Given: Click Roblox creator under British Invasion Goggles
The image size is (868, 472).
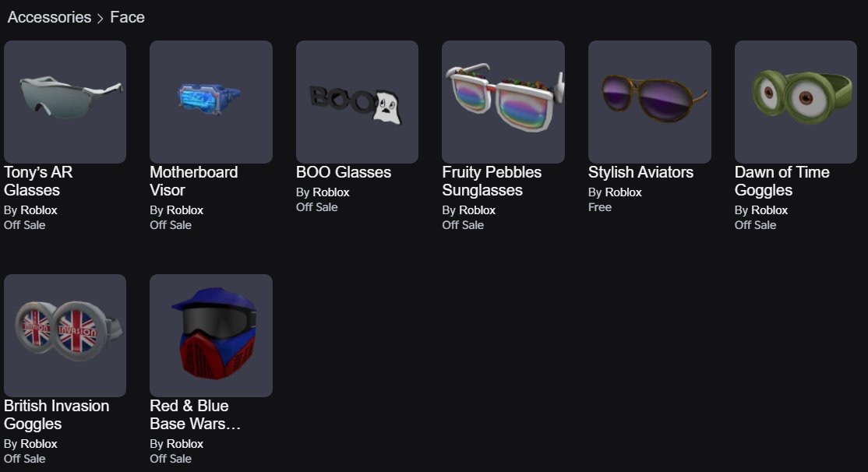Looking at the screenshot, I should click(38, 444).
